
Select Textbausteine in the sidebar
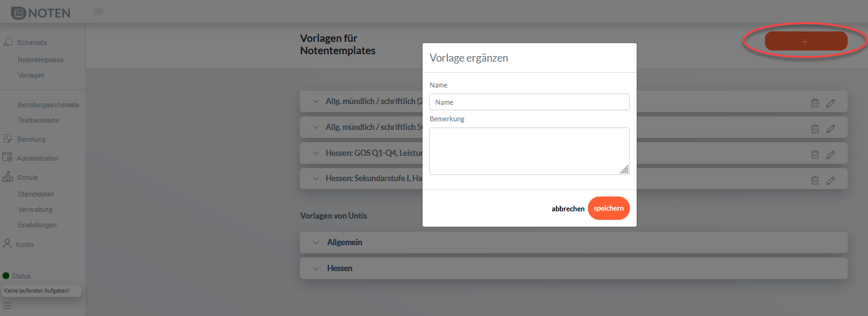[x=38, y=120]
